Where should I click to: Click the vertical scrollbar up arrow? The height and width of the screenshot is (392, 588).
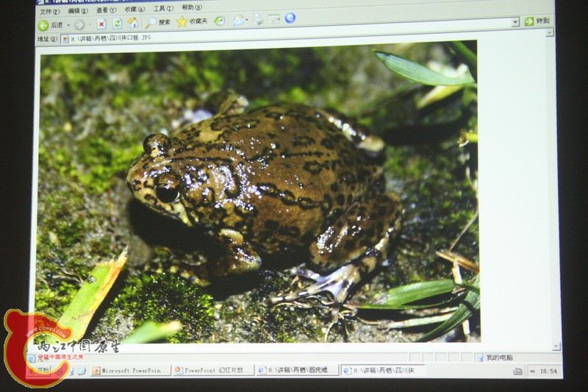click(549, 33)
